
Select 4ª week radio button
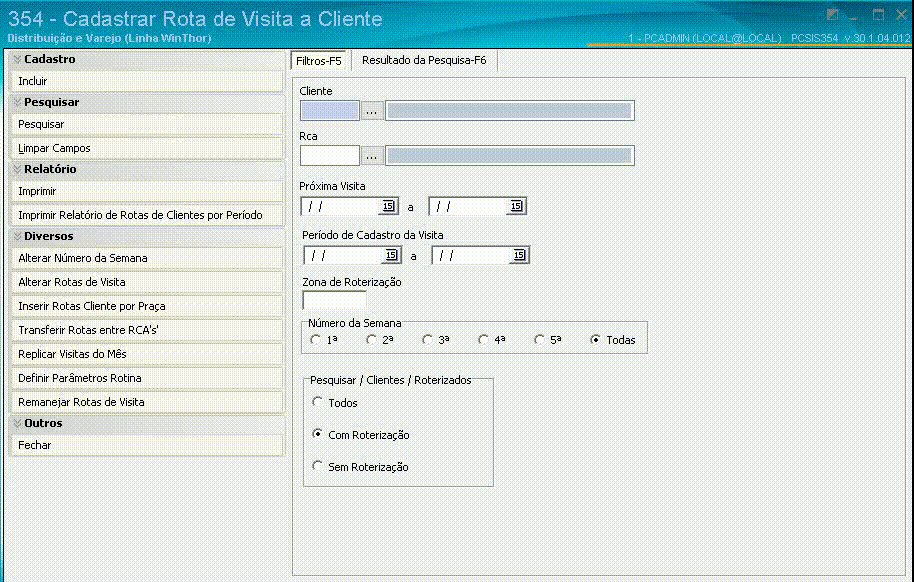point(483,339)
